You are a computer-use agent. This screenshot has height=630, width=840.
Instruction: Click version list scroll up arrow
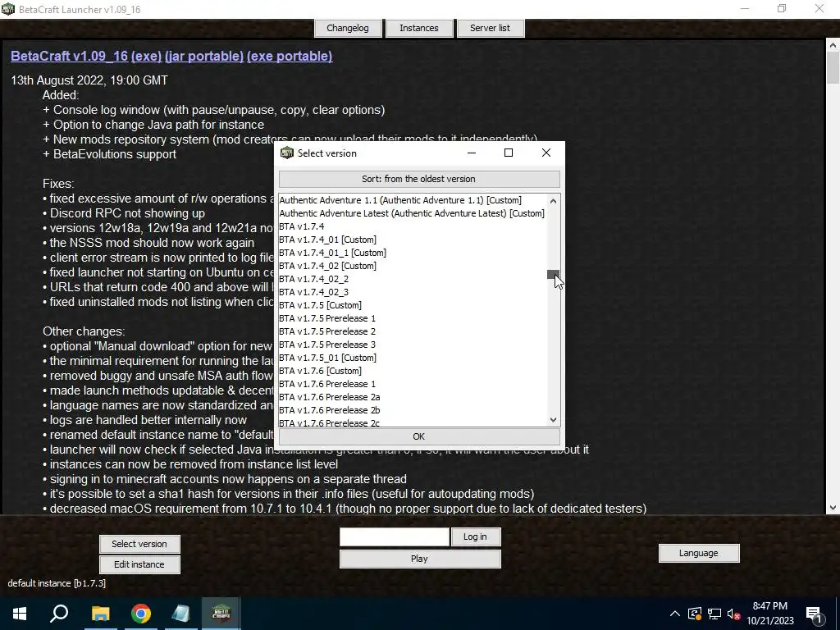pos(554,201)
